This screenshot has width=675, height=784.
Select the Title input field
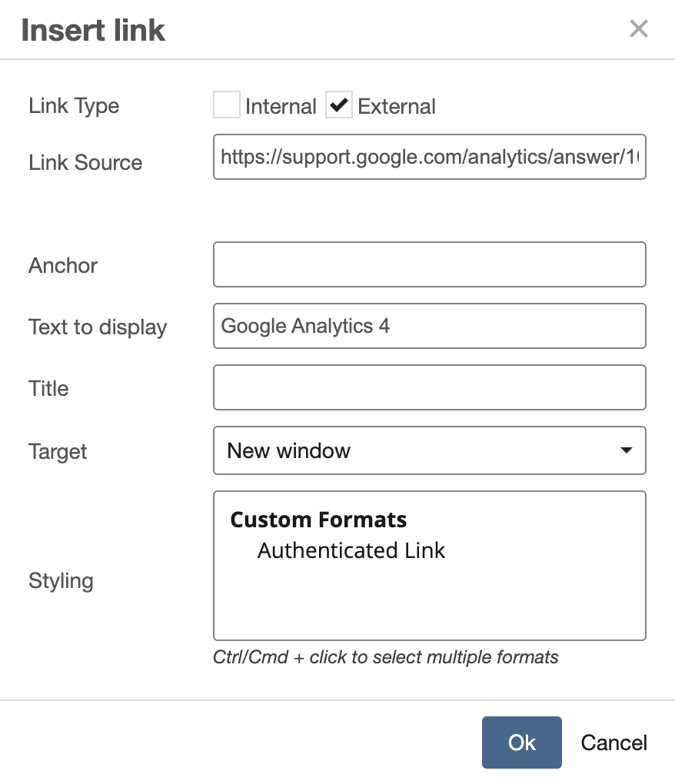click(x=430, y=387)
